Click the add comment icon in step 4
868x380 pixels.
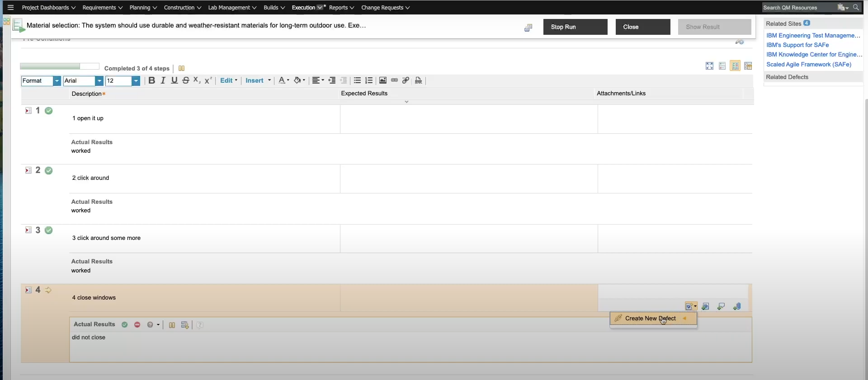pos(721,306)
